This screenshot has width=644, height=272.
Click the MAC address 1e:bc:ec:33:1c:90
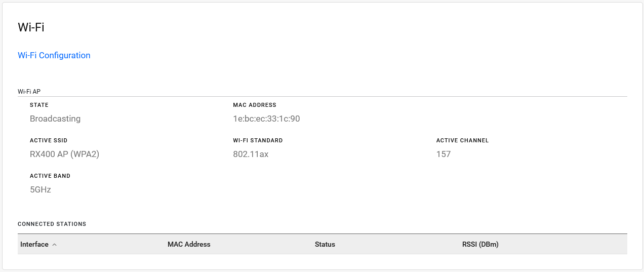[x=266, y=119]
